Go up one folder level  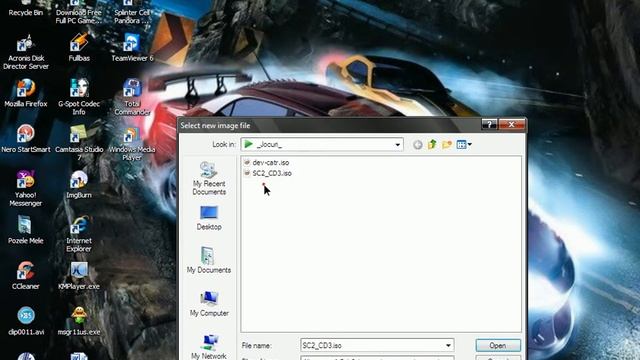click(x=432, y=144)
